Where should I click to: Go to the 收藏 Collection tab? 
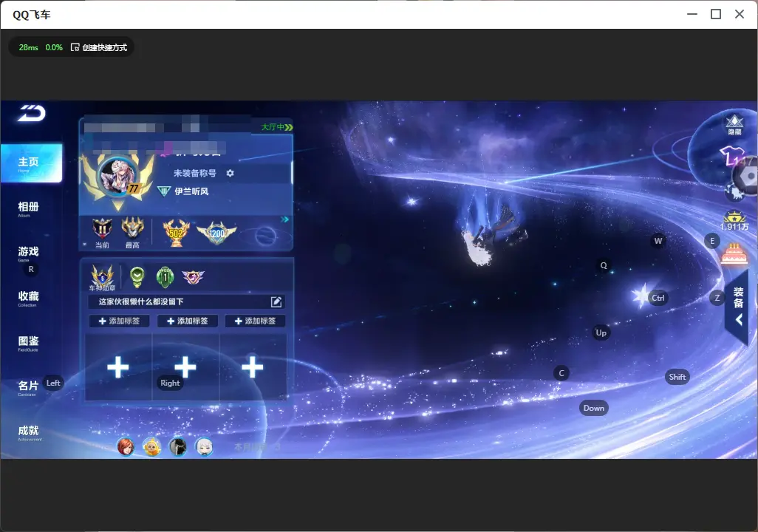(x=28, y=298)
